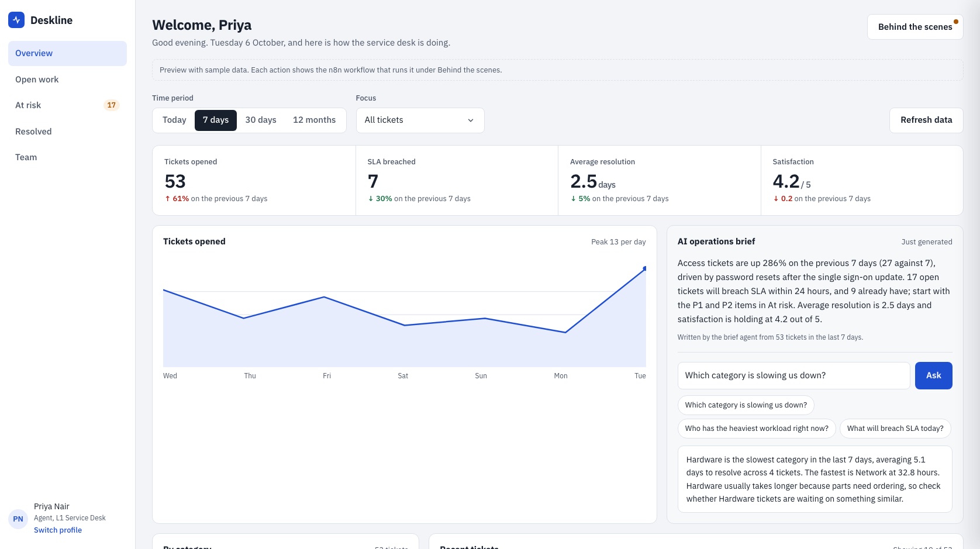980x549 pixels.
Task: Click the 'Peak 13 per day' label
Action: click(618, 242)
